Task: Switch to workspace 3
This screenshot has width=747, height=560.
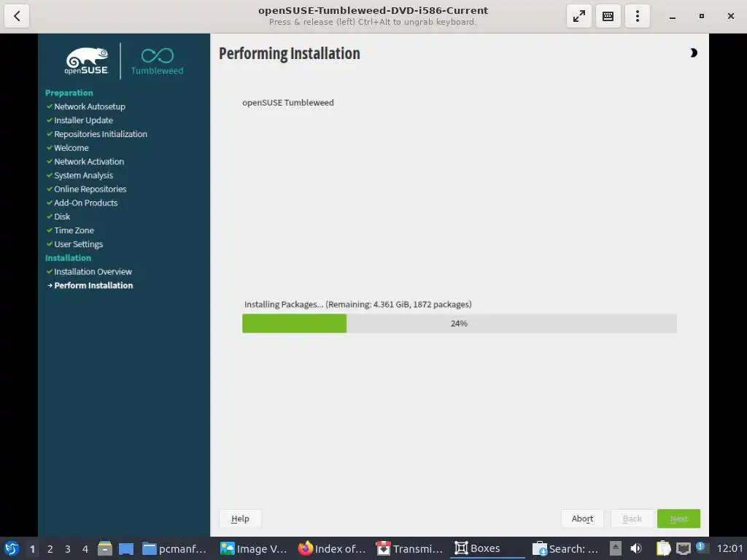Action: [68, 548]
